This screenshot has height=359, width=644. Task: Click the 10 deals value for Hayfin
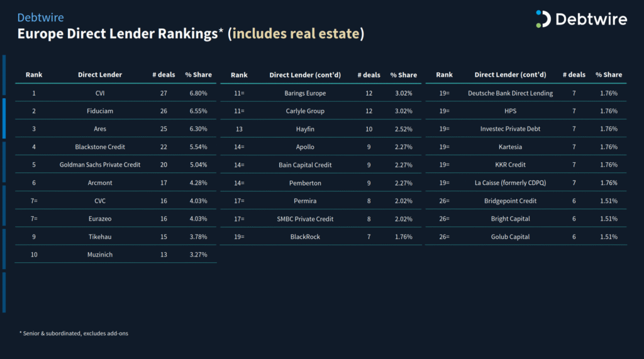(369, 129)
